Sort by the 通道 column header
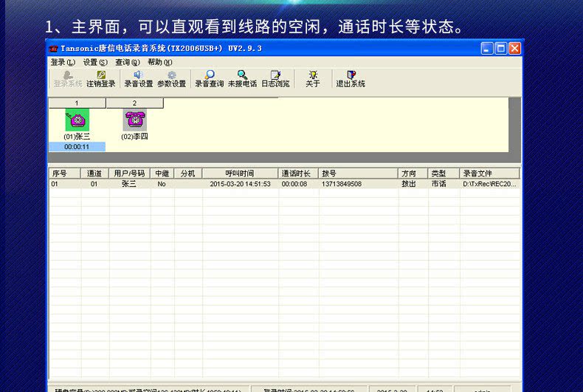 (x=94, y=173)
